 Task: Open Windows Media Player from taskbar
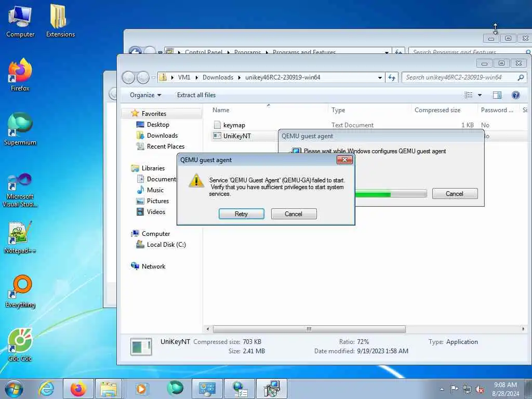(141, 389)
